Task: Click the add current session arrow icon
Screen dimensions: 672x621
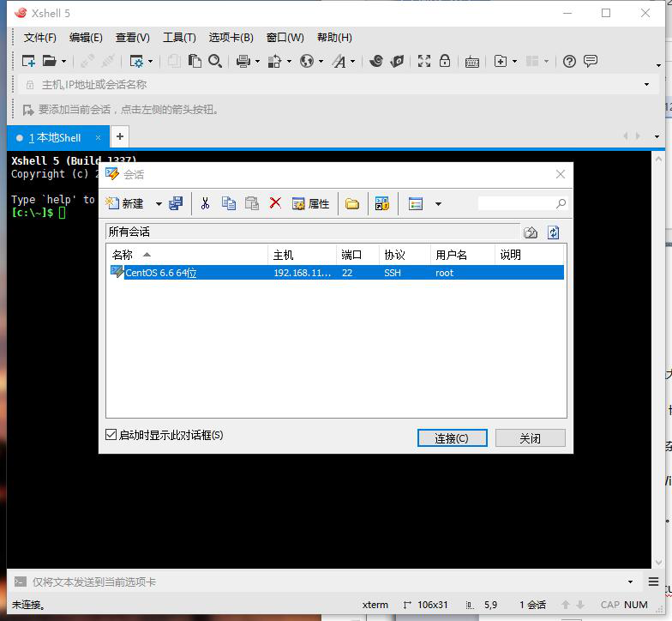Action: click(x=28, y=110)
